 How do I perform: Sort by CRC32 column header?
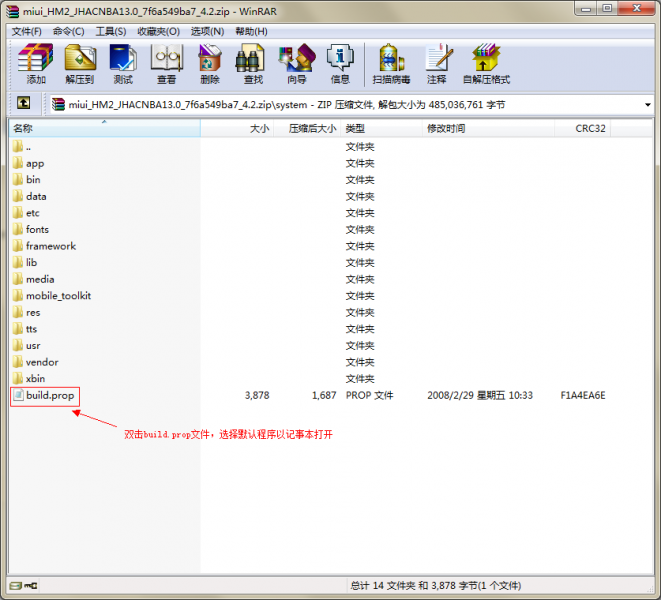582,128
